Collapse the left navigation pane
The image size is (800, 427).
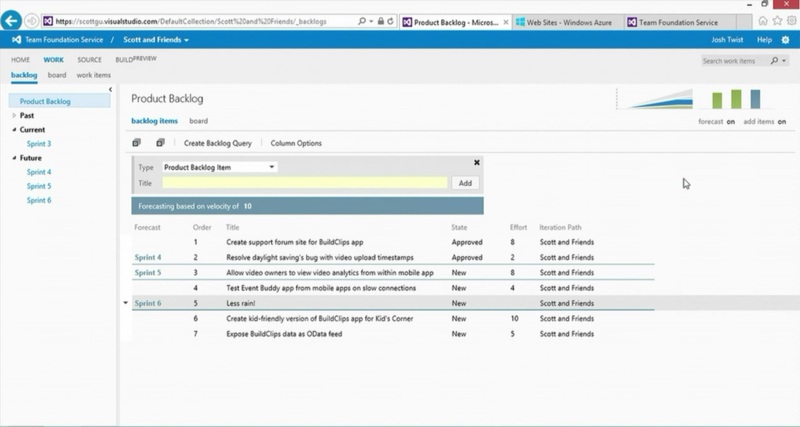point(110,90)
